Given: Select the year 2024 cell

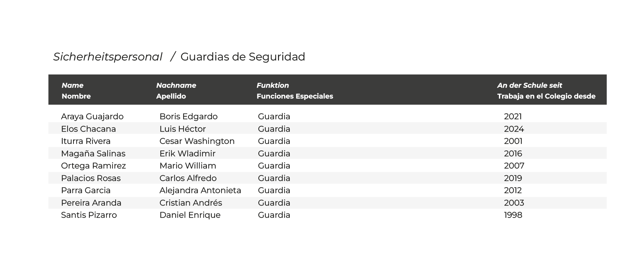Looking at the screenshot, I should [x=514, y=129].
